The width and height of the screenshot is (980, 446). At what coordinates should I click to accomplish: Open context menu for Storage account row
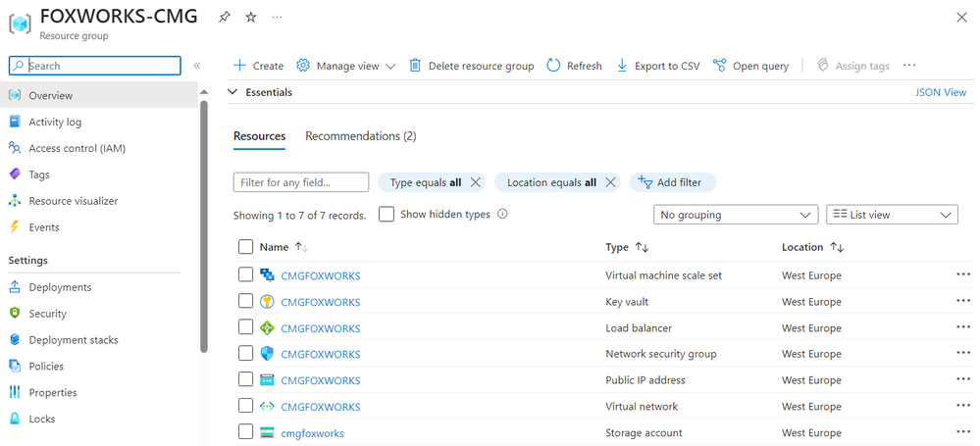(x=963, y=432)
